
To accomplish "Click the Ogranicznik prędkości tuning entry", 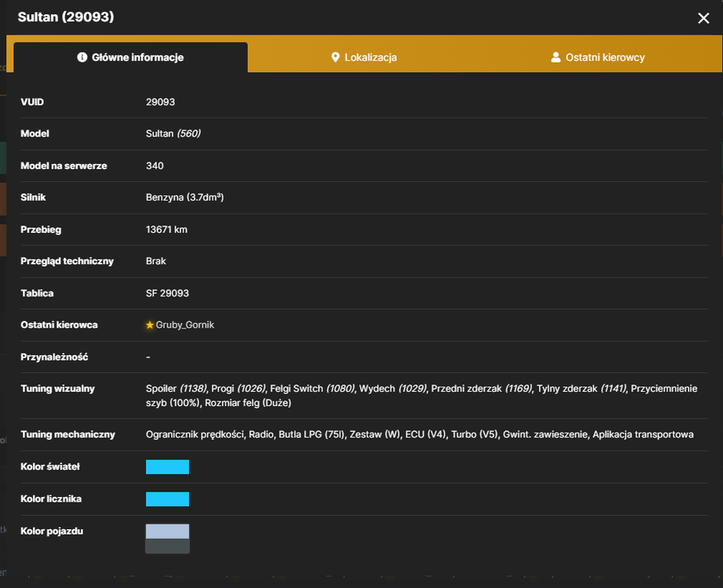I will click(x=196, y=434).
